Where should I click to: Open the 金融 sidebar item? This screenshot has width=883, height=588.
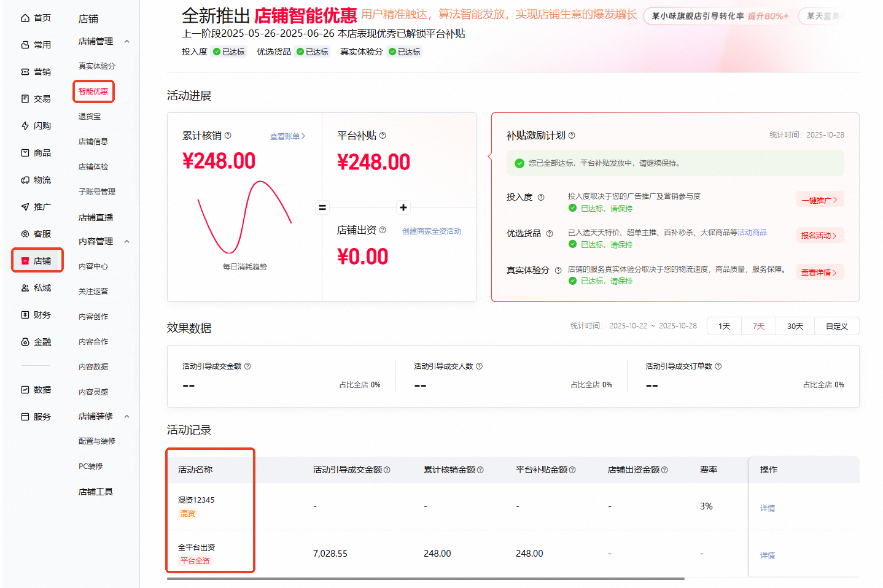(36, 342)
